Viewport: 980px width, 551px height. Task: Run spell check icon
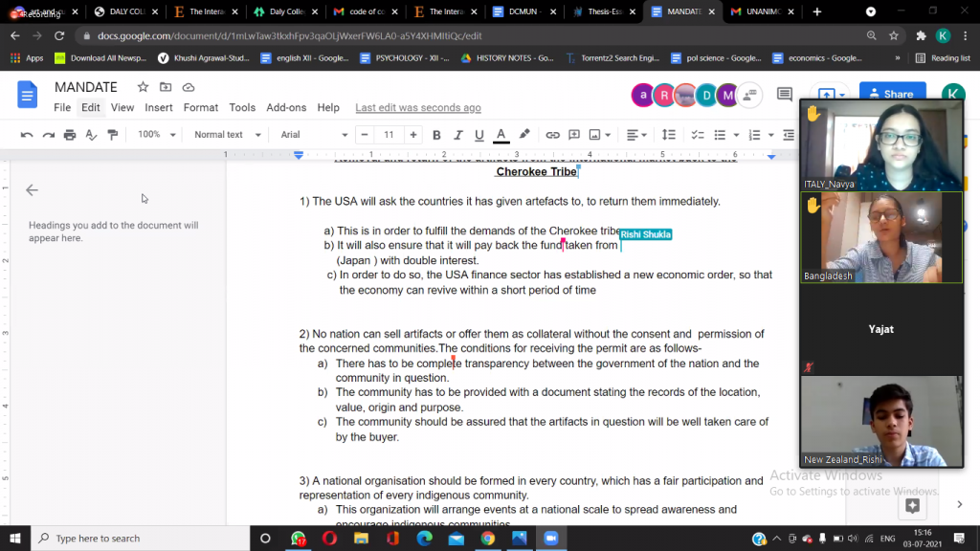pyautogui.click(x=91, y=134)
